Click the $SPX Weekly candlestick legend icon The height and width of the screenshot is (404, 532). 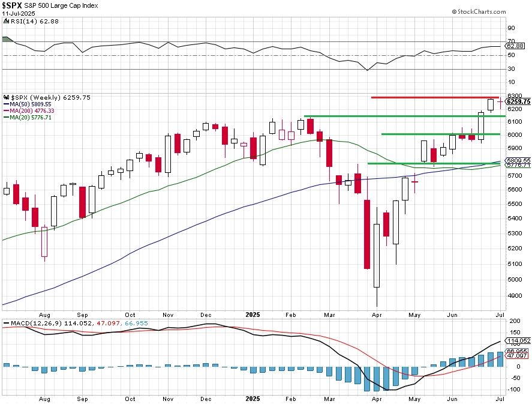(x=6, y=97)
